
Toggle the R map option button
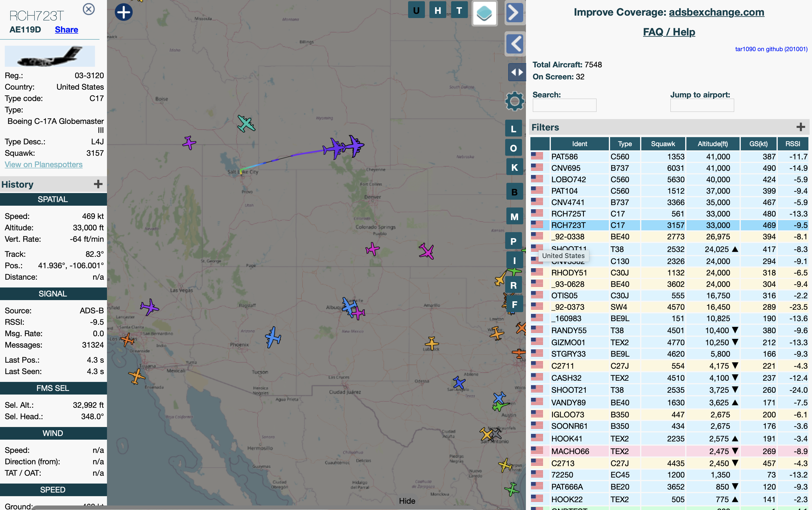click(x=513, y=285)
